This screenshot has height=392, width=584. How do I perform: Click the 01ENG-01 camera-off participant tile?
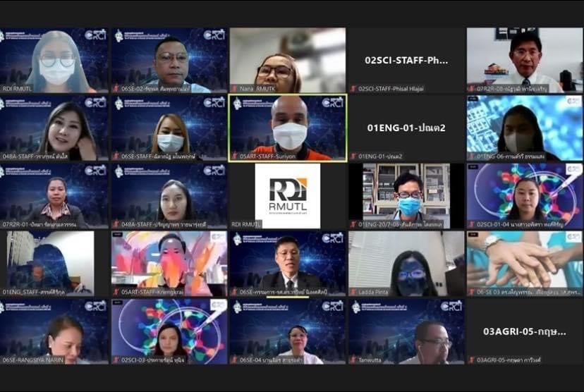click(406, 128)
